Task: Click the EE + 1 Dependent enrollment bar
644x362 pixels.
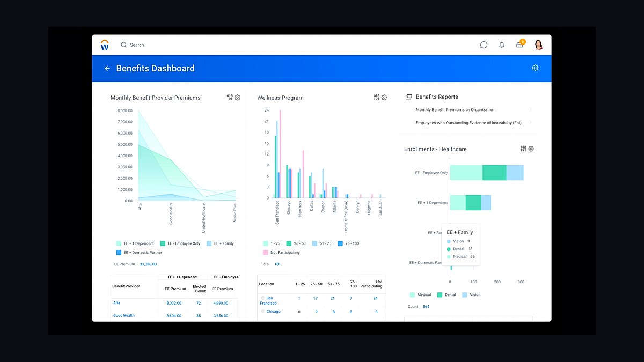Action: 470,203
